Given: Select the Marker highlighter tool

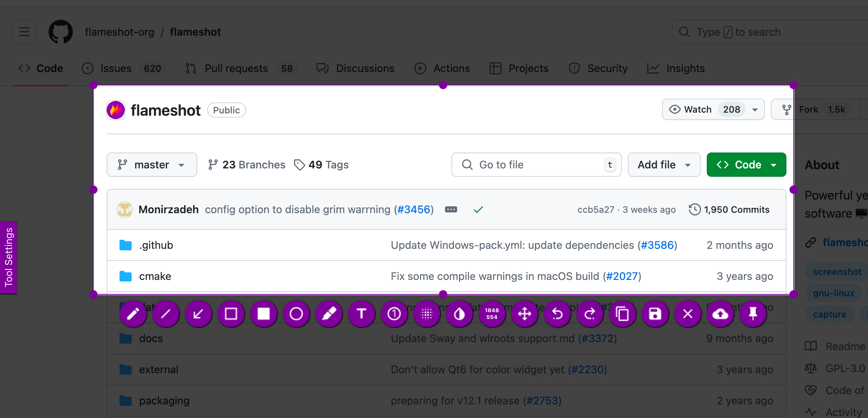Looking at the screenshot, I should pos(329,314).
